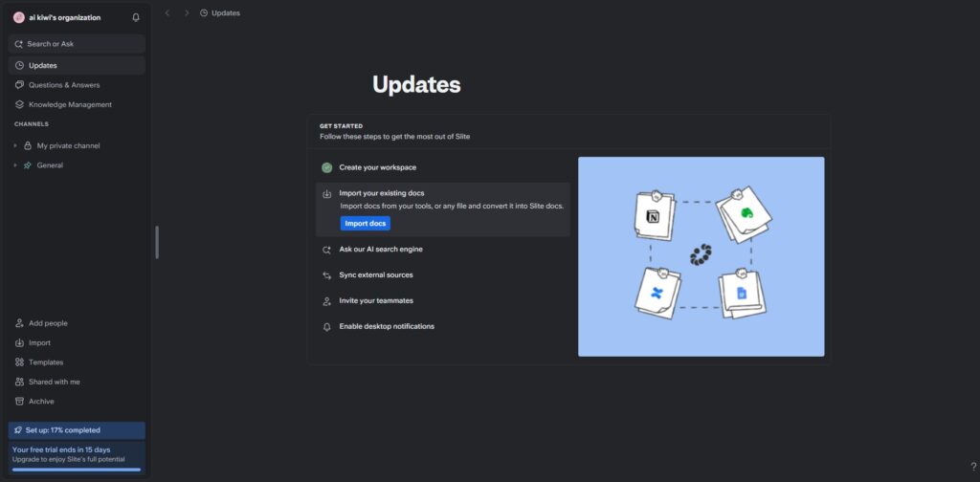Click the lock icon of My private channel

click(x=28, y=145)
